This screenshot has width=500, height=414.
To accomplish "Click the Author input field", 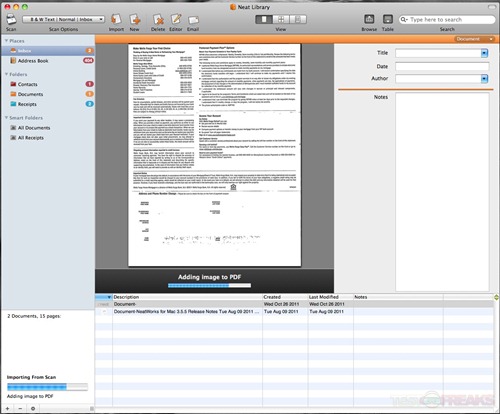I will tap(438, 79).
